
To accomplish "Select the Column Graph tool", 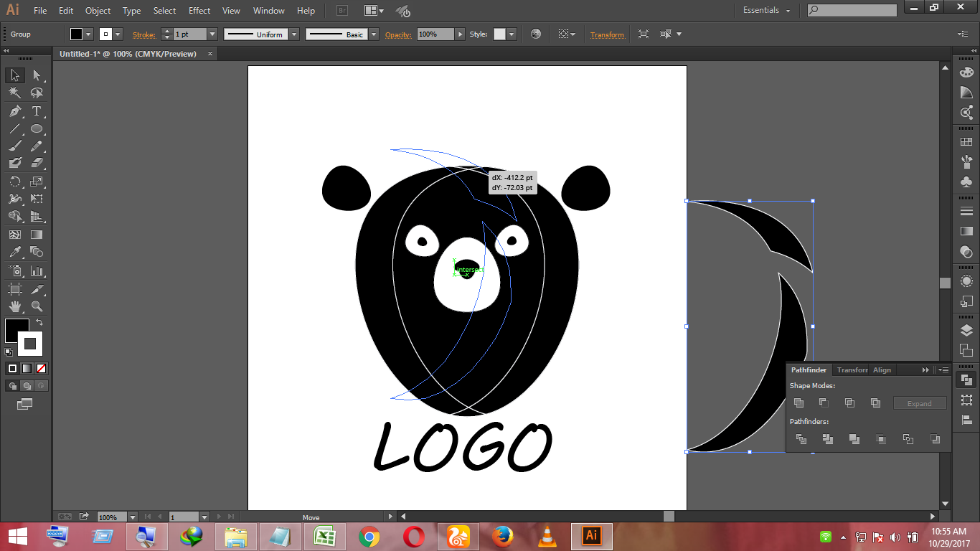I will pos(37,271).
